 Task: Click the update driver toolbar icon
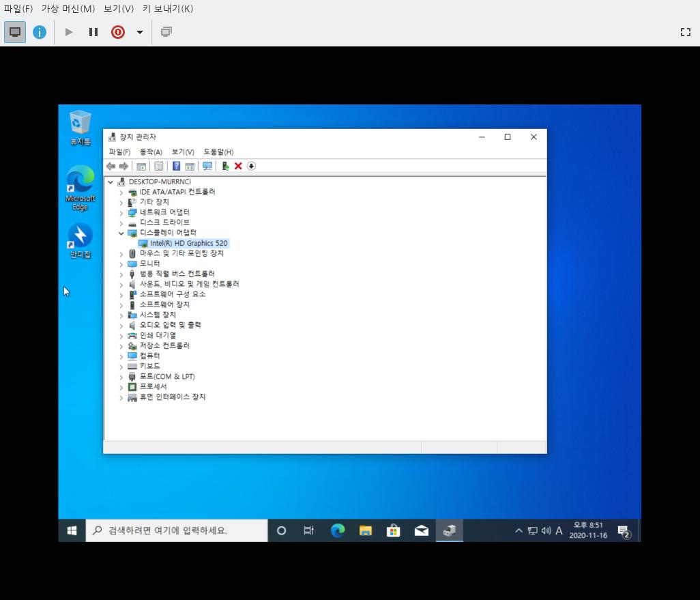pos(224,166)
